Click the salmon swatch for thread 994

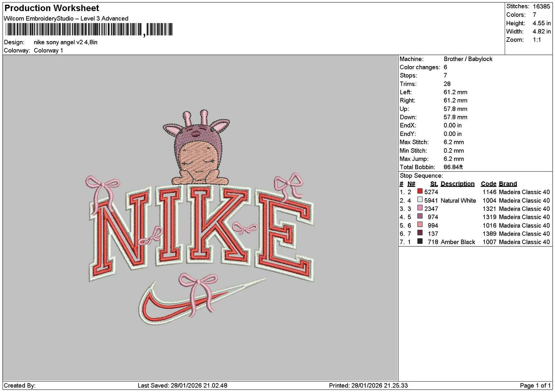(x=420, y=225)
